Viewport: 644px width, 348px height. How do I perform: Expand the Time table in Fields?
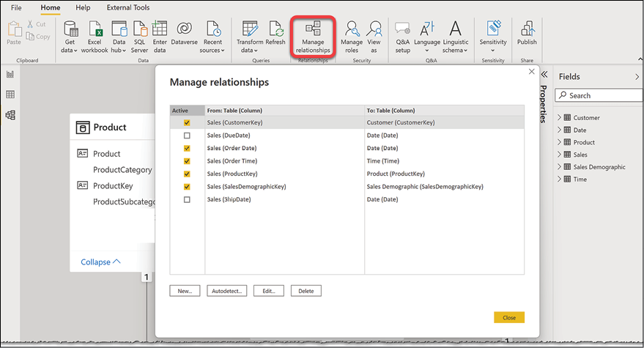tap(559, 179)
